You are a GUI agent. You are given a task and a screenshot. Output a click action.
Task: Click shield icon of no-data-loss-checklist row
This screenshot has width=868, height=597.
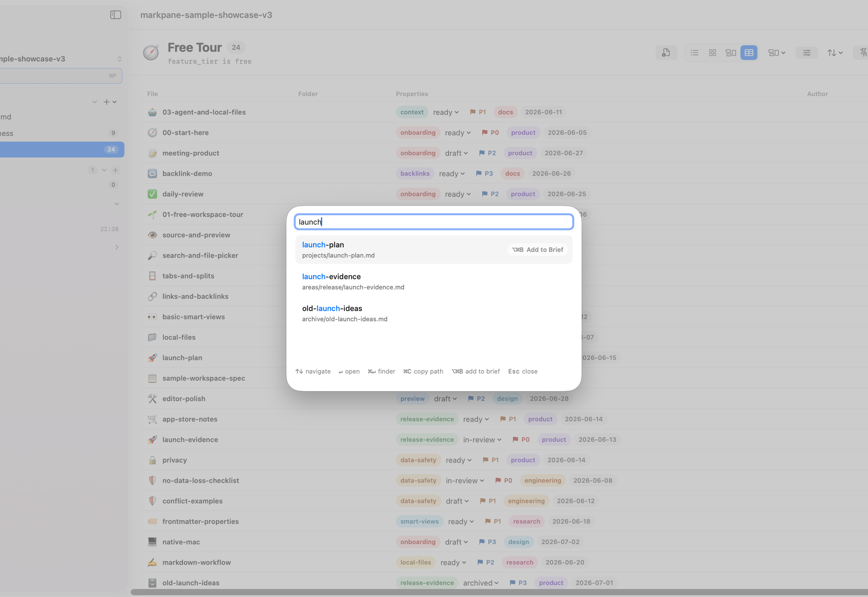click(152, 480)
